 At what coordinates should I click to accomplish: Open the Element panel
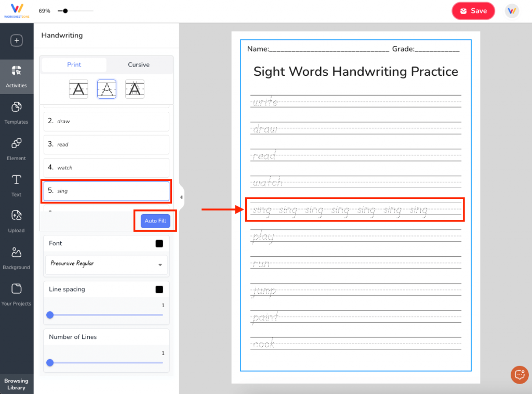[17, 149]
